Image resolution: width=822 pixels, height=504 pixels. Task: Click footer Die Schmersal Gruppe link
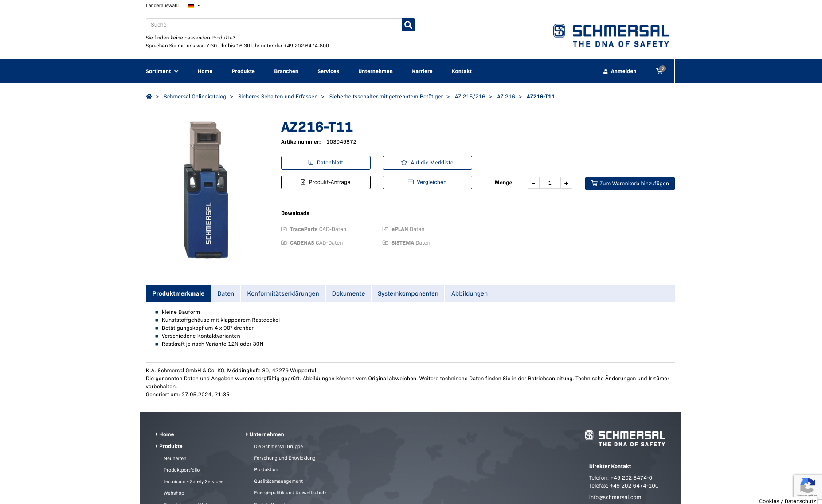pos(278,447)
